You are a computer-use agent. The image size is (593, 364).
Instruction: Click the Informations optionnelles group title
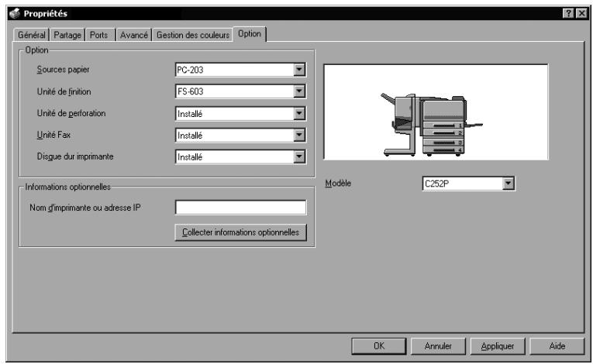click(x=67, y=187)
